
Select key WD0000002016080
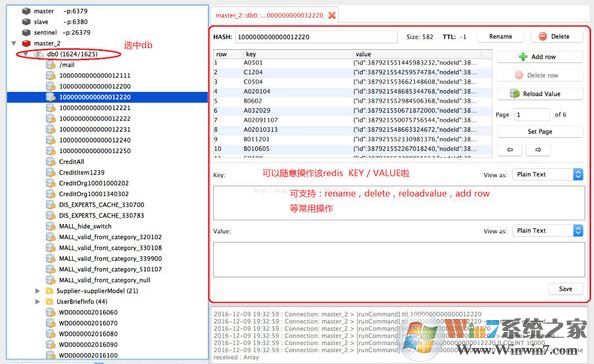pyautogui.click(x=88, y=334)
